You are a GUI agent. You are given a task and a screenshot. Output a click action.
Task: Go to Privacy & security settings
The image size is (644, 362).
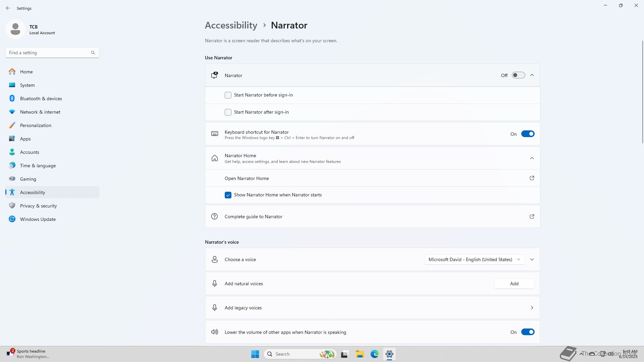click(38, 206)
